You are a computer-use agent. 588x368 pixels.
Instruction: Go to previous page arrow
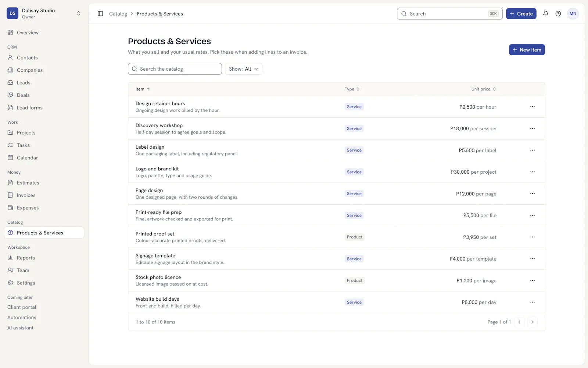(x=519, y=322)
